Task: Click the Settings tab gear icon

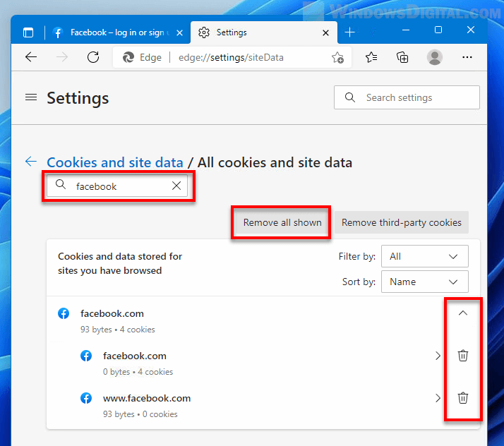Action: (x=204, y=32)
